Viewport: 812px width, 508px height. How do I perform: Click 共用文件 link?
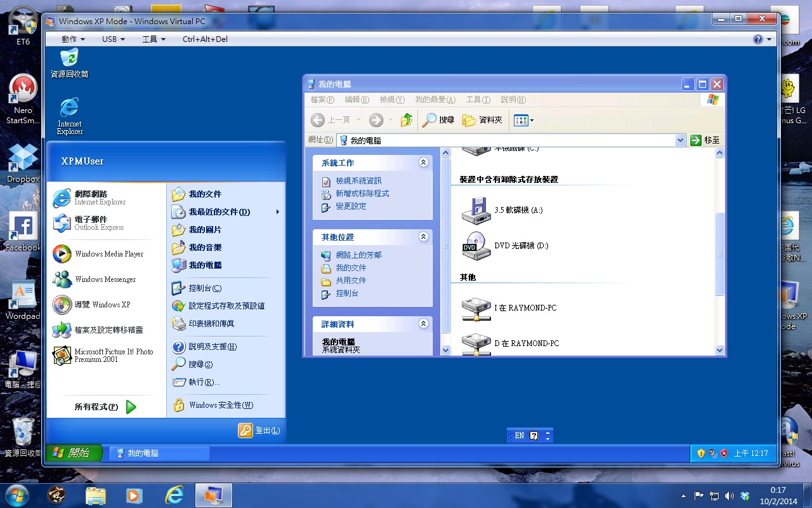351,281
